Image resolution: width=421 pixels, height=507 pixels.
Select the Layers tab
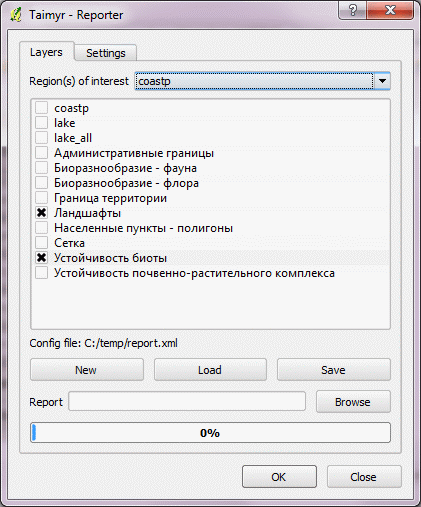pyautogui.click(x=46, y=52)
